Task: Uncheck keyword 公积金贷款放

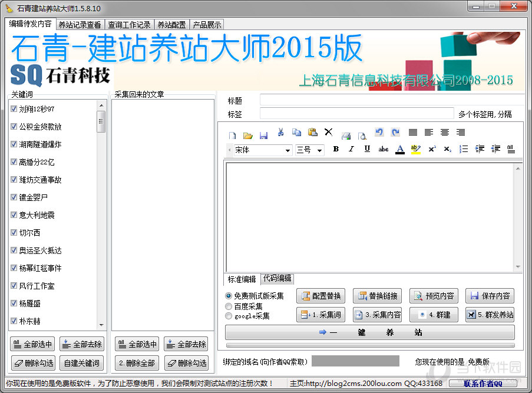Action: pos(14,126)
